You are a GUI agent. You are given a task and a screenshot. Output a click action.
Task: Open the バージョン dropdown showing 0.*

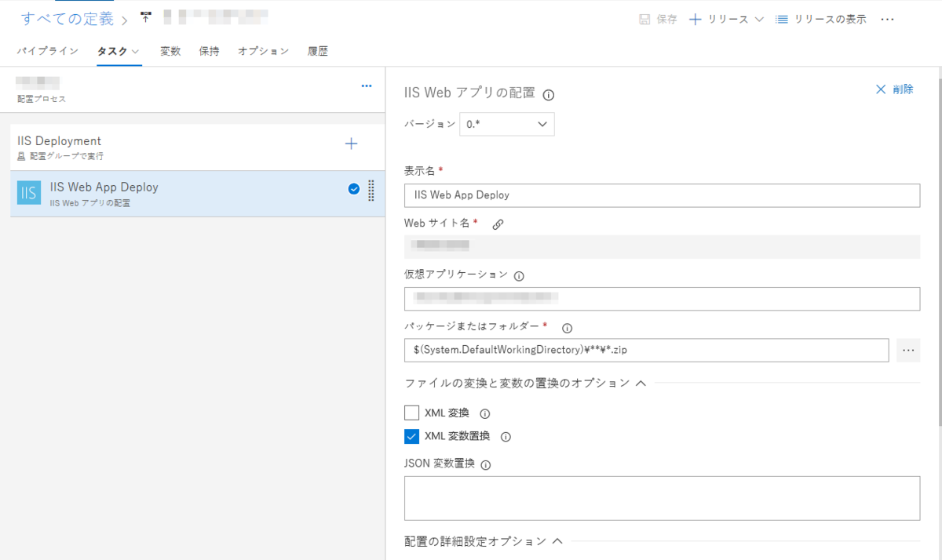(x=506, y=124)
